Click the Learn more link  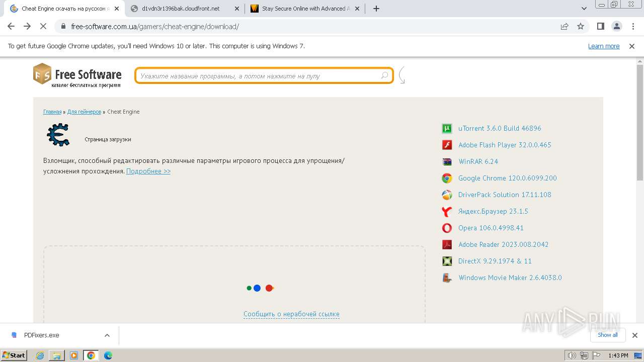pos(604,46)
